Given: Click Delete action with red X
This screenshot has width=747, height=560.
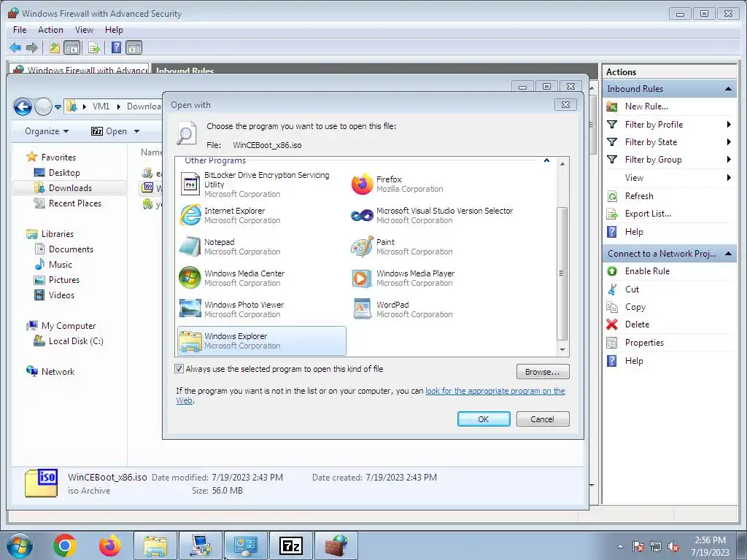Looking at the screenshot, I should point(636,324).
